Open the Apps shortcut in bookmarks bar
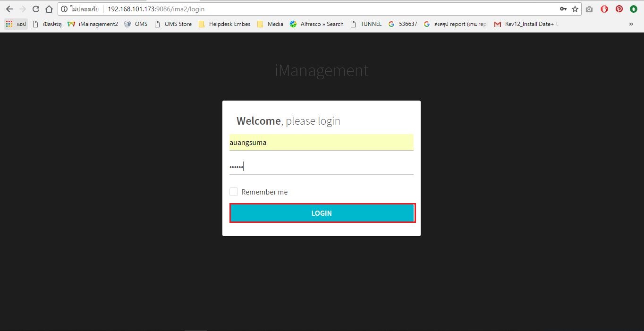Viewport: 644px width, 331px height. [16, 24]
